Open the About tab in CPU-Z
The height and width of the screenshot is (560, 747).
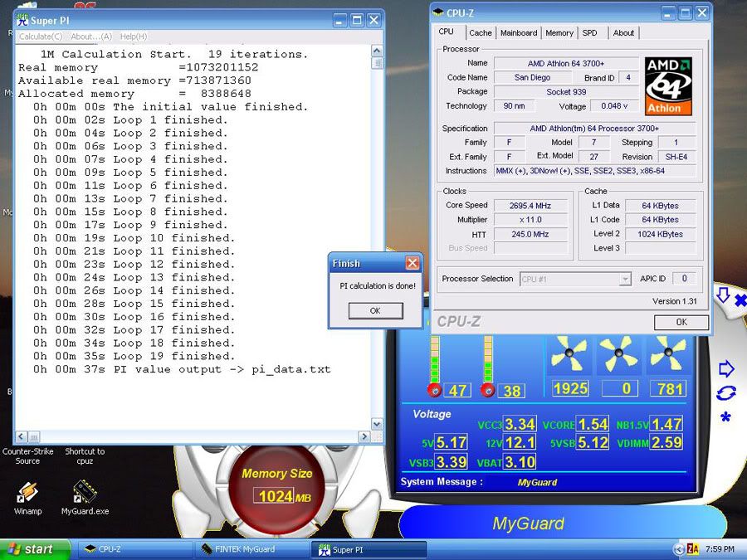pyautogui.click(x=623, y=33)
